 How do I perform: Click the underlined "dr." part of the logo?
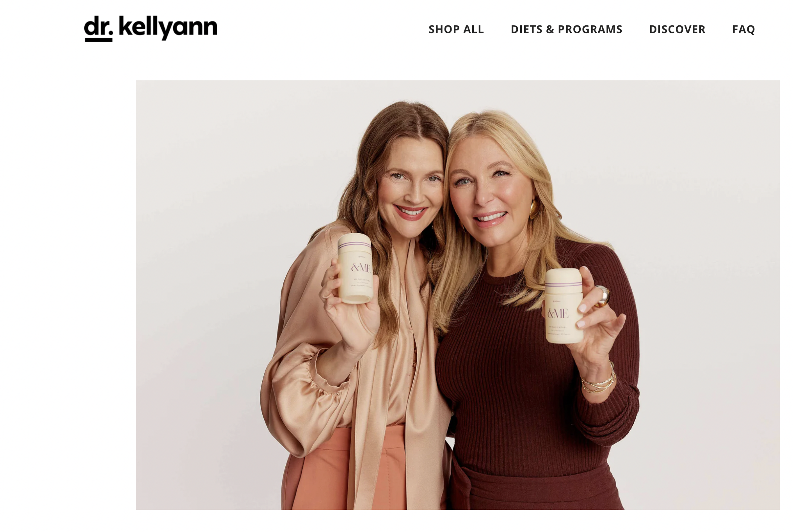pyautogui.click(x=98, y=29)
